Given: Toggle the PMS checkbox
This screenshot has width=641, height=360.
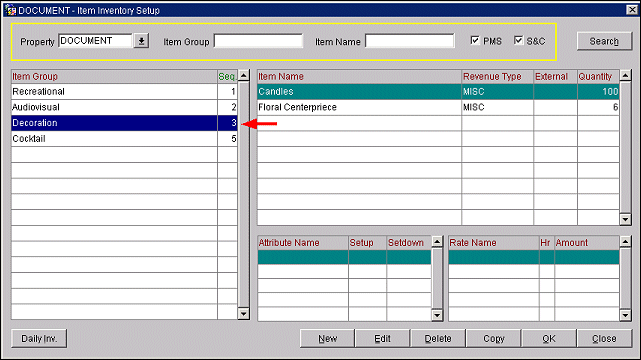Looking at the screenshot, I should 475,40.
